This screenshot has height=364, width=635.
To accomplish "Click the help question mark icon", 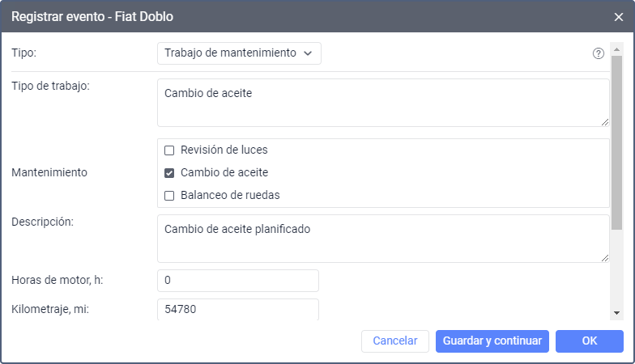I will [x=599, y=53].
